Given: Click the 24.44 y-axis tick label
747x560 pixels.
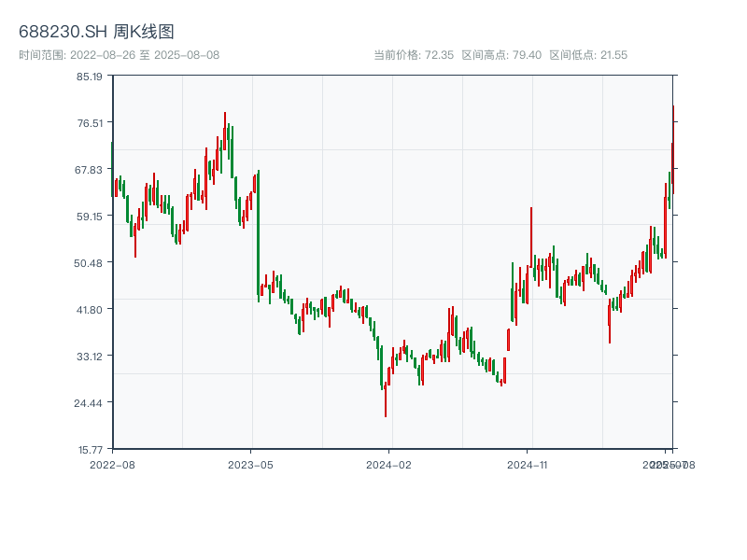Looking at the screenshot, I should [x=90, y=403].
